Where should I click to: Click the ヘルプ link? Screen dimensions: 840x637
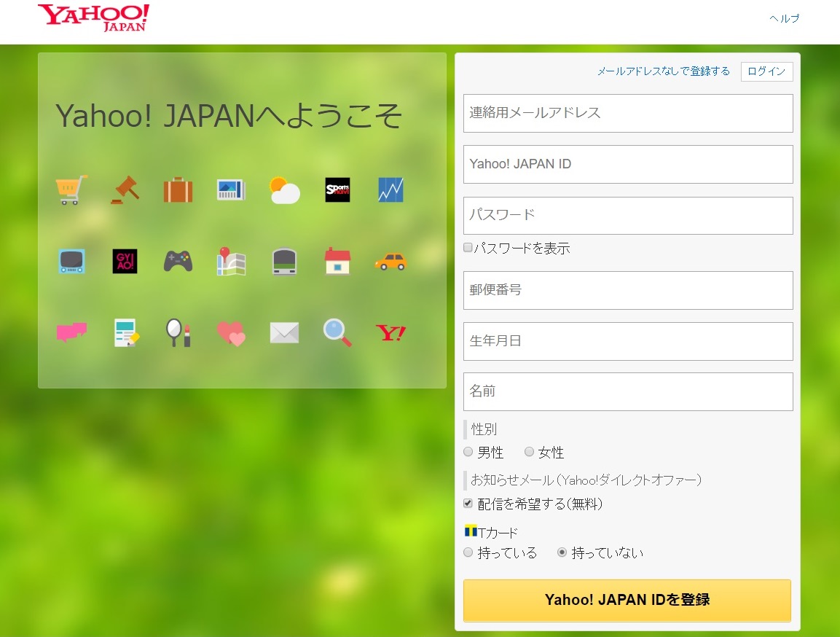tap(785, 18)
